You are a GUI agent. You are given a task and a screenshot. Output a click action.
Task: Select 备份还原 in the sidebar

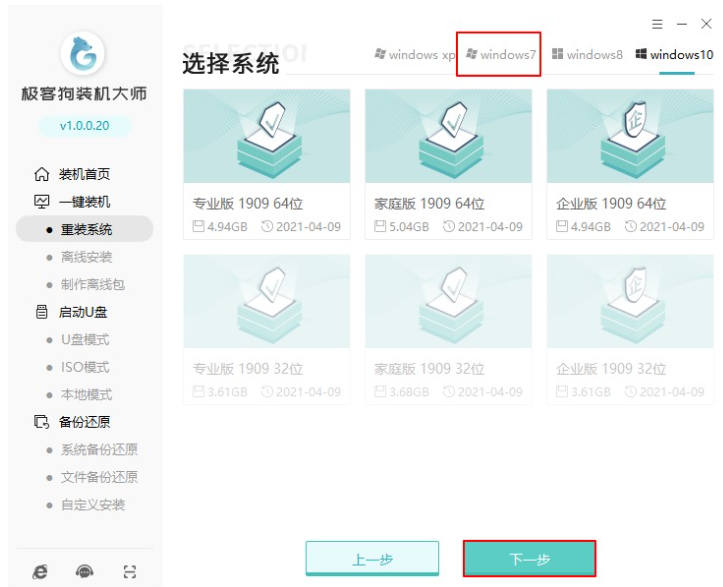coord(84,422)
